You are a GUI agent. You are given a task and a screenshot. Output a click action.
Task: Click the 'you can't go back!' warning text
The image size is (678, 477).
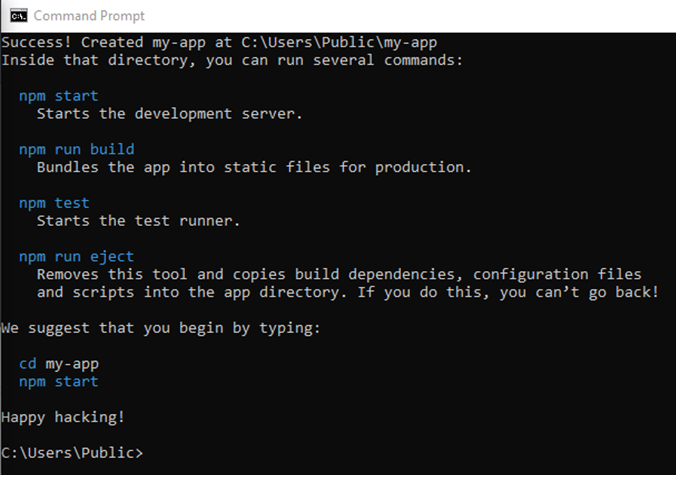pyautogui.click(x=579, y=292)
